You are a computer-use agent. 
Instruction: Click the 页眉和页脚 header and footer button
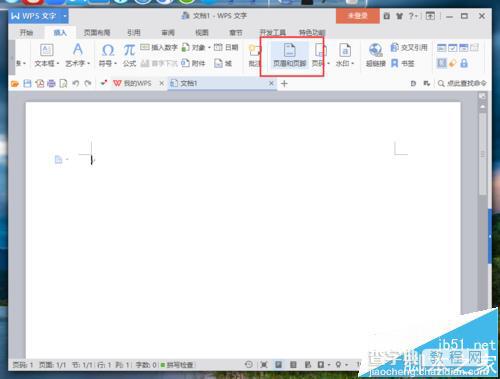(289, 55)
